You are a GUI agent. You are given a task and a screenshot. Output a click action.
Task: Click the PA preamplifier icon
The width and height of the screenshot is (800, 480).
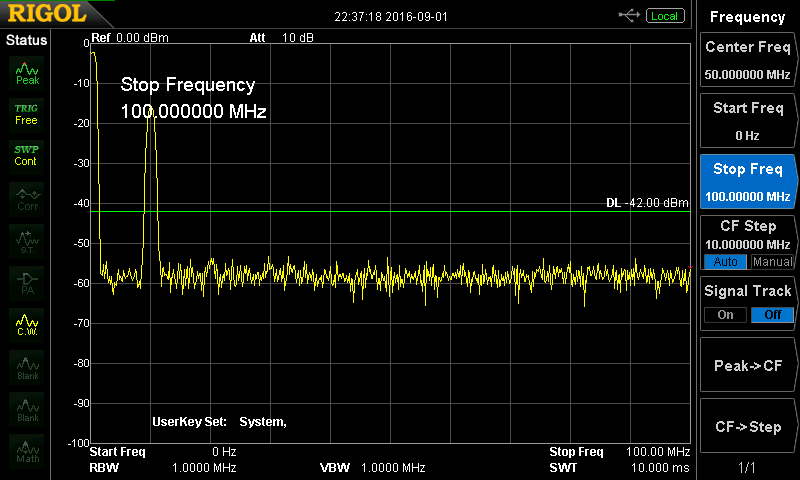click(27, 284)
